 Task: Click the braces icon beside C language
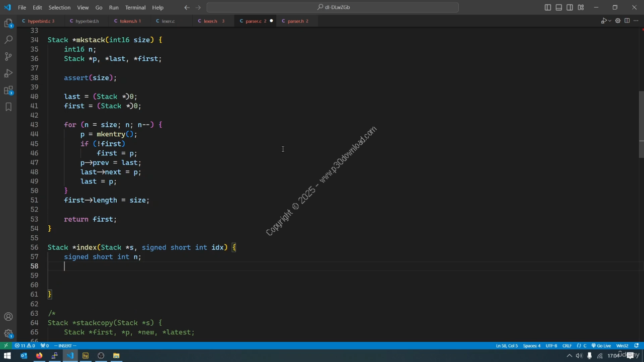click(x=579, y=346)
